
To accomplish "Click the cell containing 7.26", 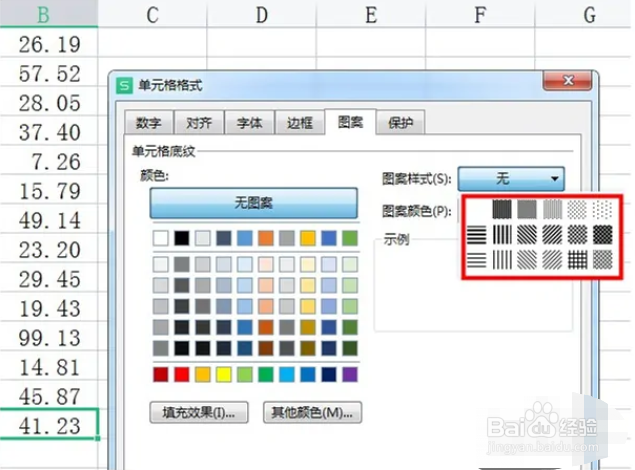I will coord(49,160).
